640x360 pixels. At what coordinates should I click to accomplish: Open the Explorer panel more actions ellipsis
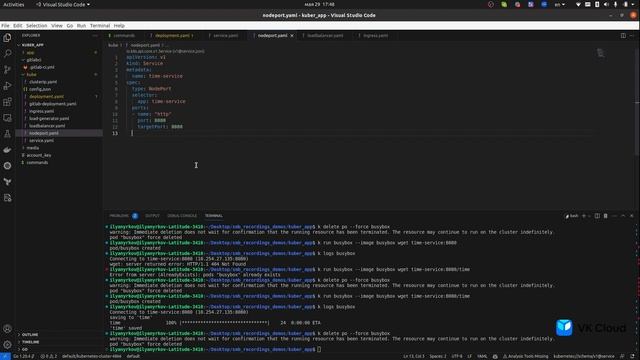coord(95,36)
